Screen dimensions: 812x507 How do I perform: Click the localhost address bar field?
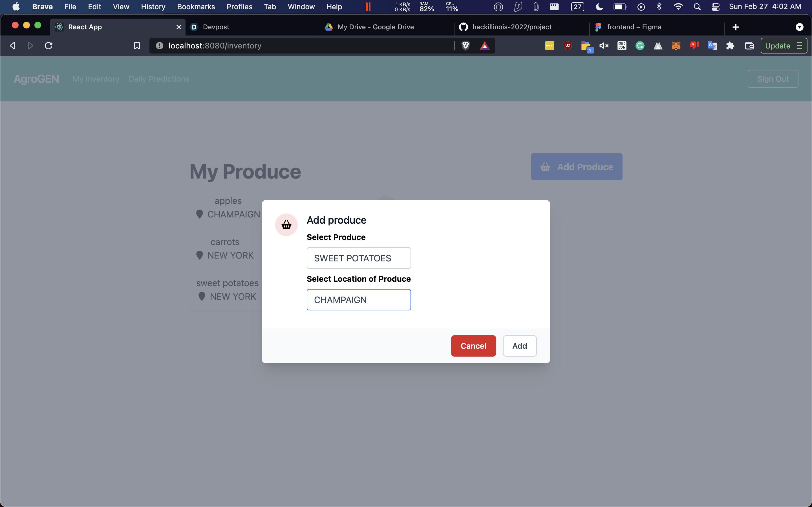click(x=302, y=46)
